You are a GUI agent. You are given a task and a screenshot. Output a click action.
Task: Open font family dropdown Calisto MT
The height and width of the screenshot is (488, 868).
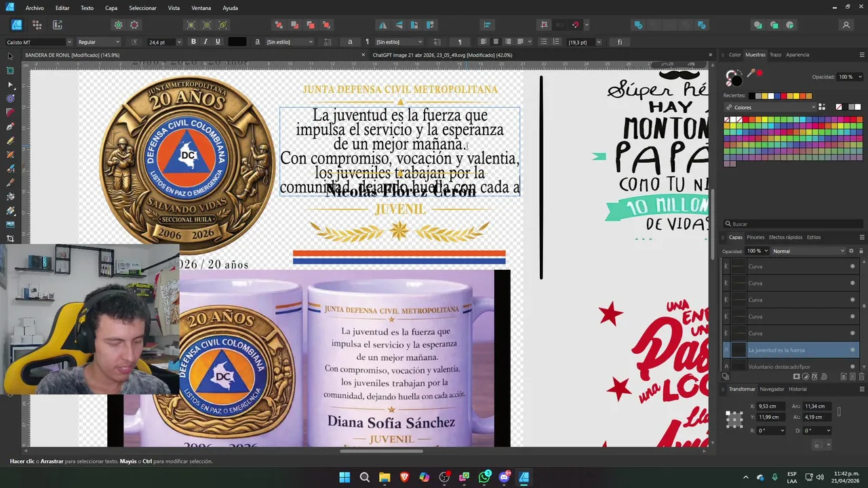(39, 42)
